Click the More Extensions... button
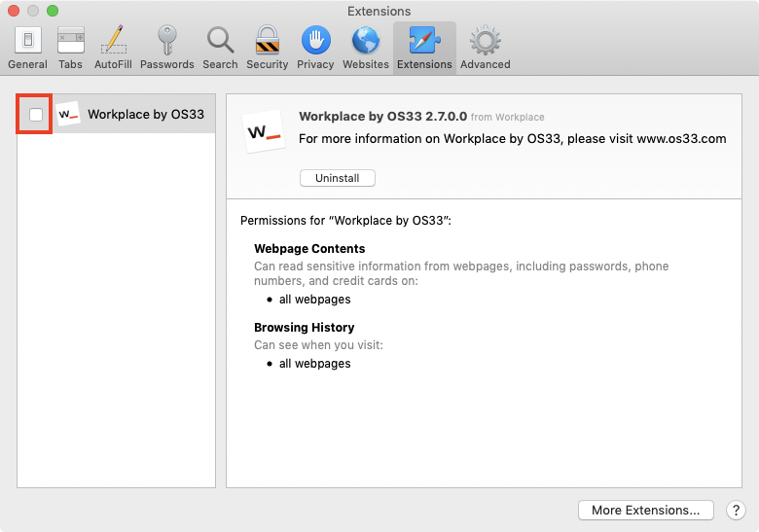The width and height of the screenshot is (759, 532). (x=646, y=511)
